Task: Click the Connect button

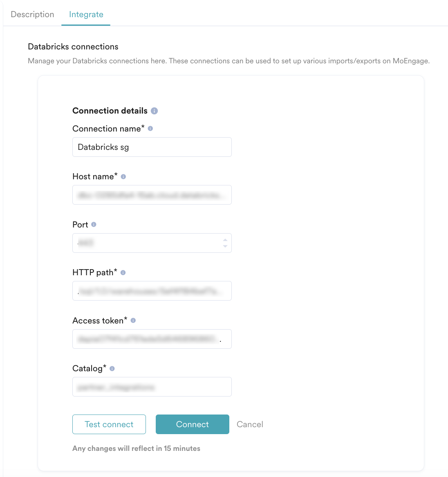Action: (x=192, y=424)
